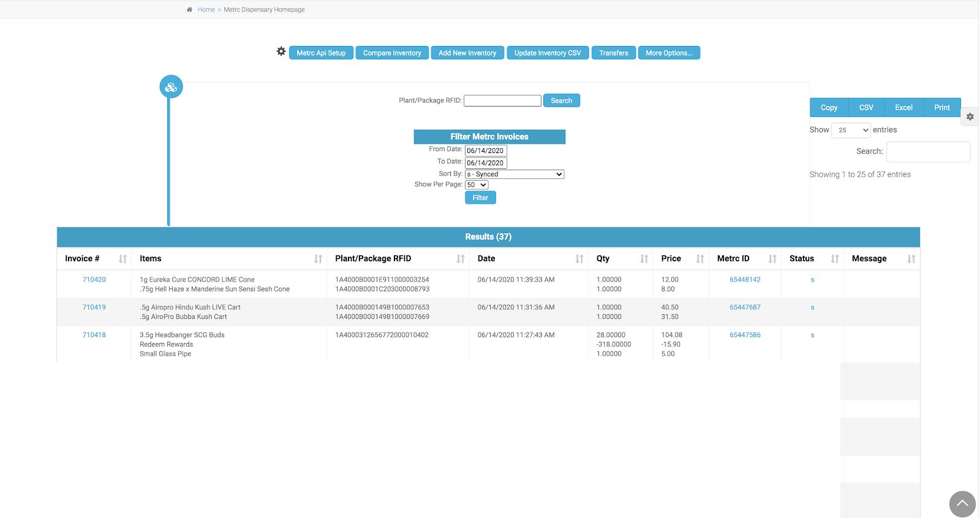
Task: Click date 06/14/2020 11:31:36 AM
Action: [x=516, y=307]
